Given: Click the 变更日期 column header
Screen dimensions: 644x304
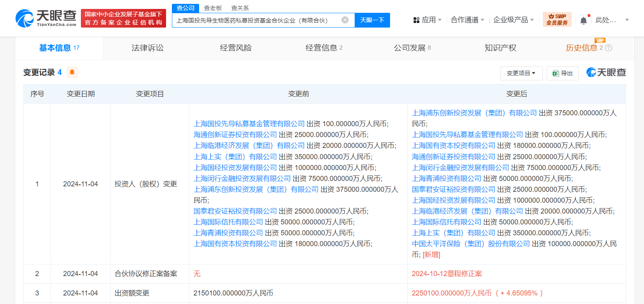Looking at the screenshot, I should (80, 94).
